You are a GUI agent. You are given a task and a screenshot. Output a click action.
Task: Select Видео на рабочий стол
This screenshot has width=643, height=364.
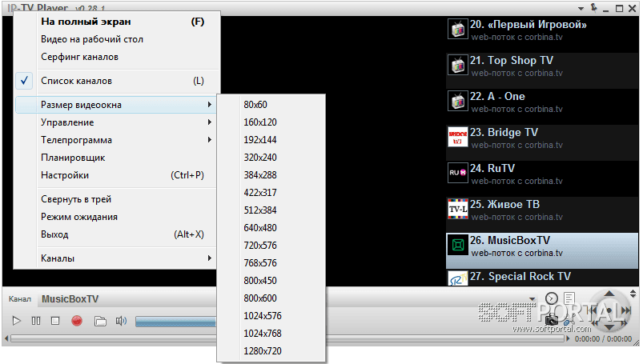117,39
